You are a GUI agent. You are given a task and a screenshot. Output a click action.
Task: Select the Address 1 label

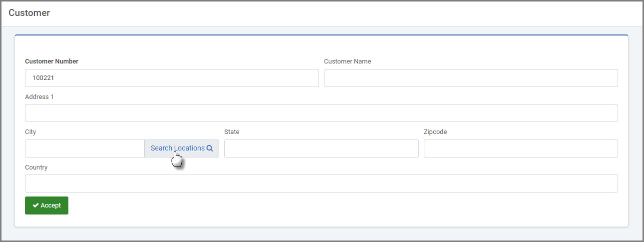(39, 96)
